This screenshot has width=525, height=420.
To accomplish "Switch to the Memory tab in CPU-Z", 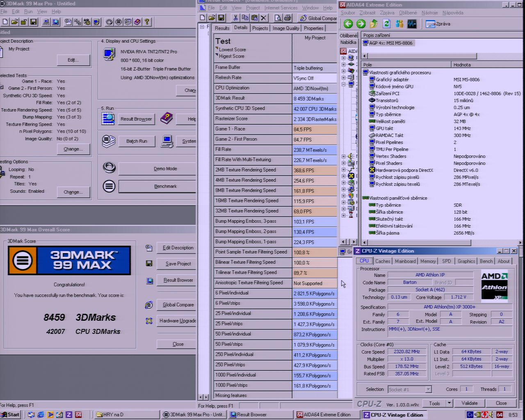I will 428,261.
